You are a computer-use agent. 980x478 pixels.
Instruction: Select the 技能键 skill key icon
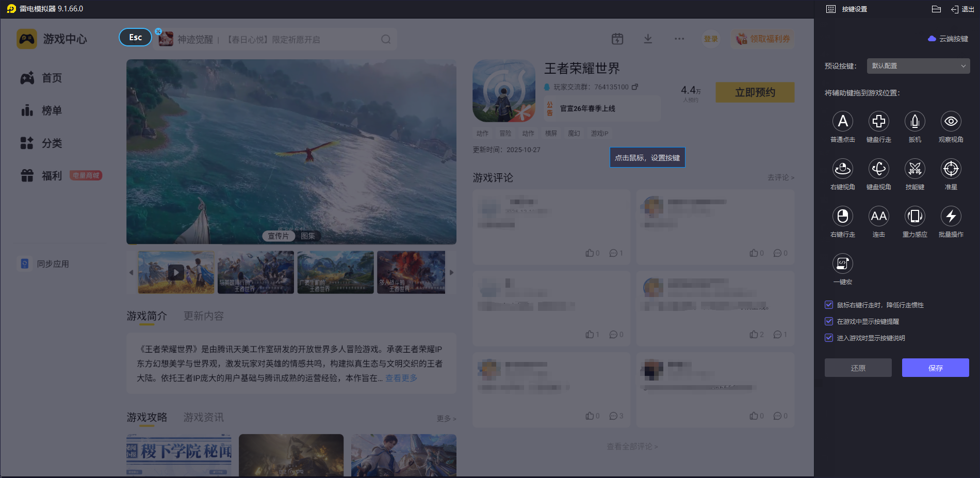click(x=914, y=169)
